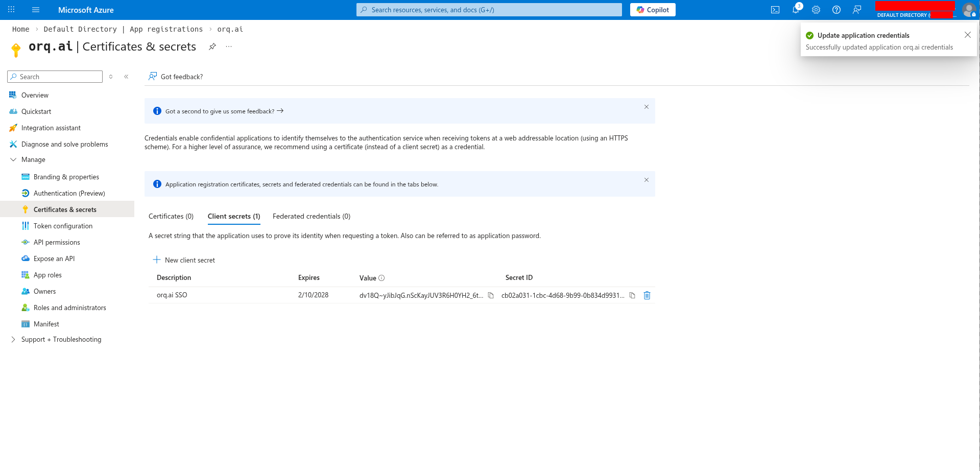Focus the global Search resources field
This screenshot has width=980, height=471.
489,10
